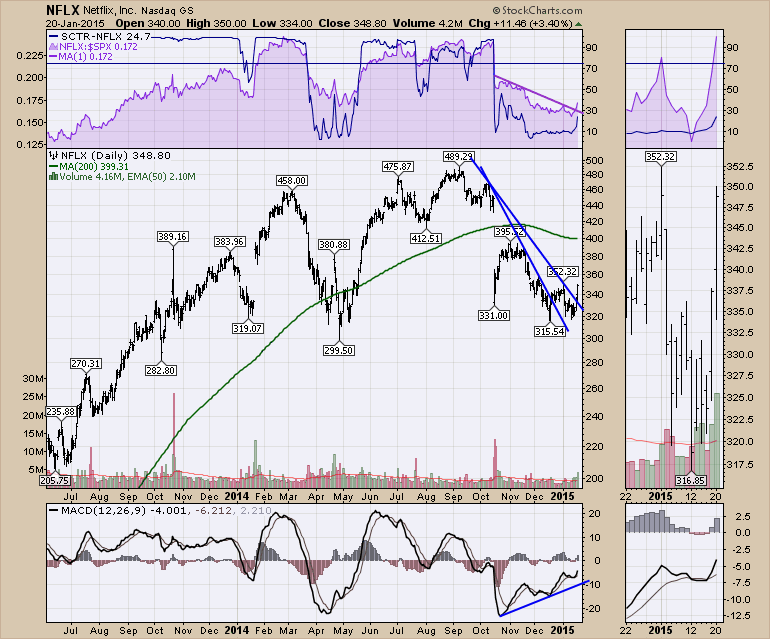This screenshot has height=639, width=770.
Task: Click the 475.87 price label
Action: coord(397,167)
